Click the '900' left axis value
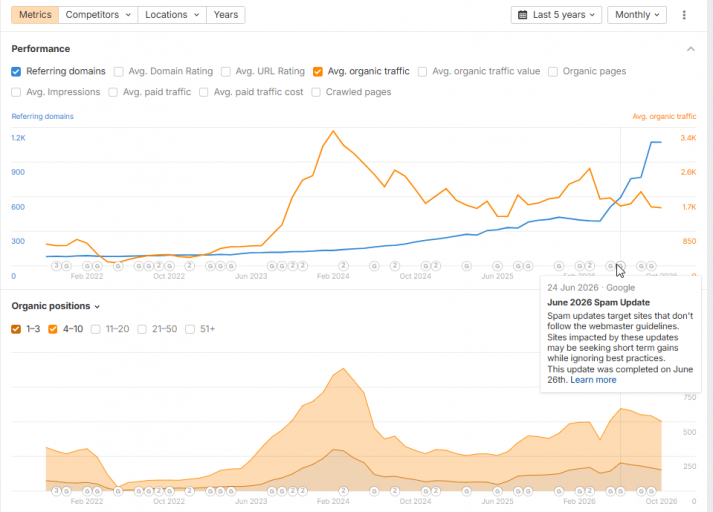Viewport: 713px width, 512px height. [x=18, y=172]
